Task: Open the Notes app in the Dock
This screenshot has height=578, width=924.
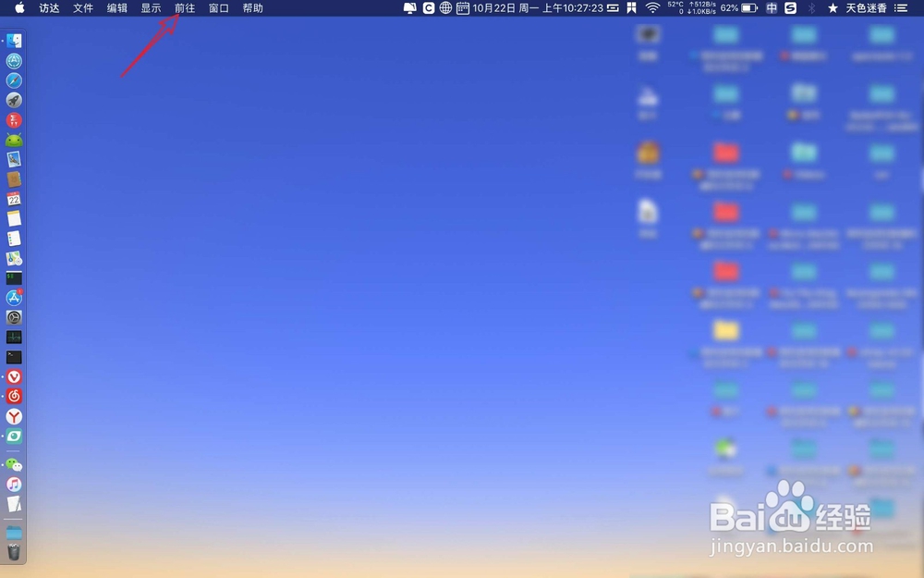Action: click(x=14, y=220)
